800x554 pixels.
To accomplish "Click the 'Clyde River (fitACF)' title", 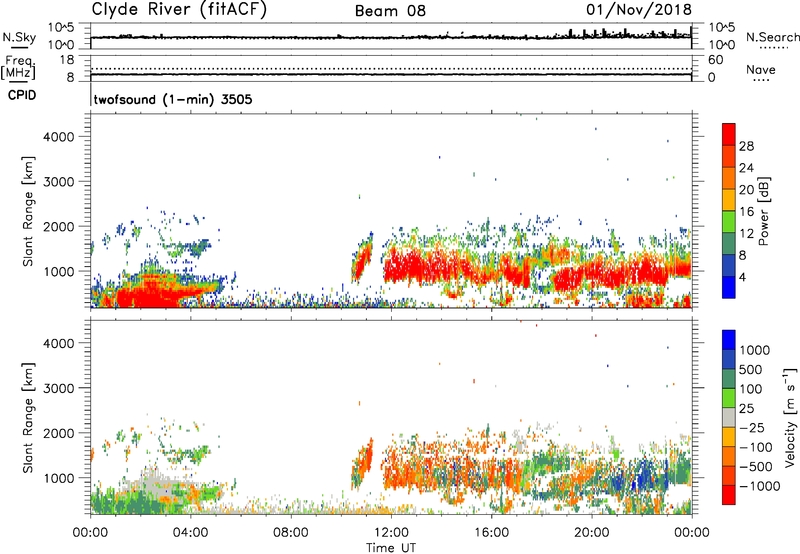I will pos(179,9).
